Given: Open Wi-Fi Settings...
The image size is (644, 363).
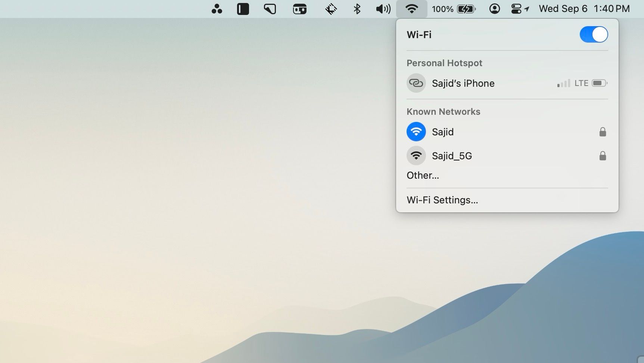Looking at the screenshot, I should (x=442, y=200).
